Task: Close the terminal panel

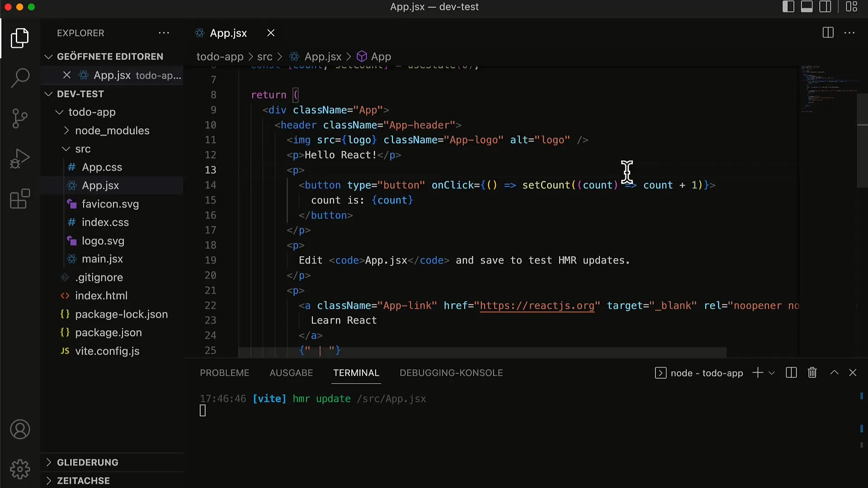Action: pos(853,373)
